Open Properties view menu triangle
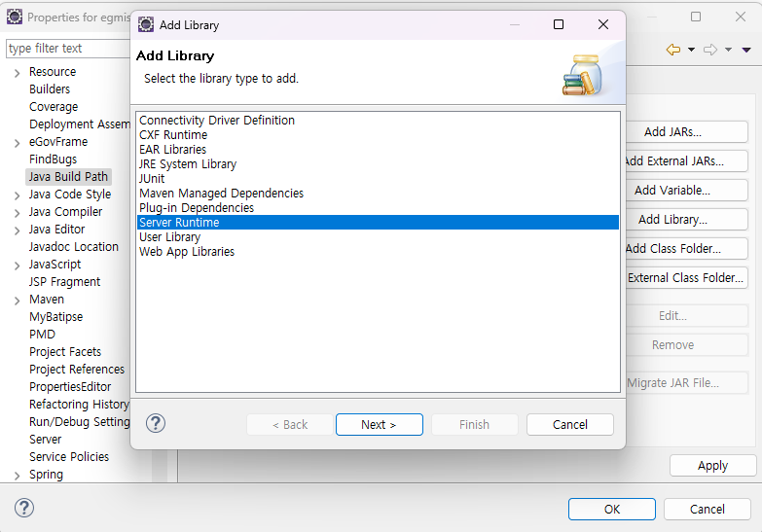Screen dimensions: 762x532 (x=746, y=50)
